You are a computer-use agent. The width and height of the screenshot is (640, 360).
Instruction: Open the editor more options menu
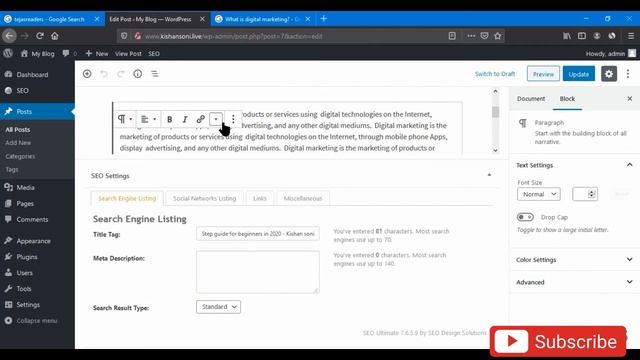pos(628,74)
